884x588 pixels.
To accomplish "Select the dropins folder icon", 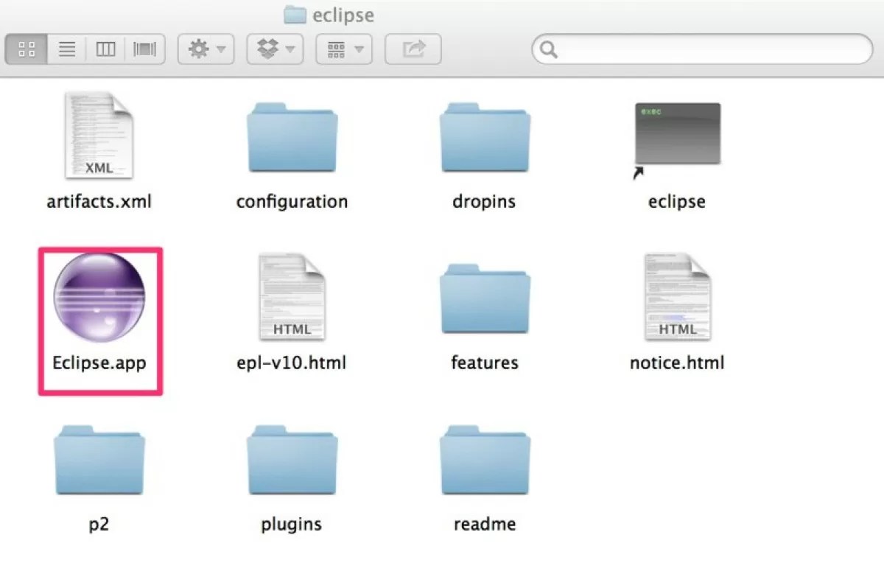I will coord(485,138).
